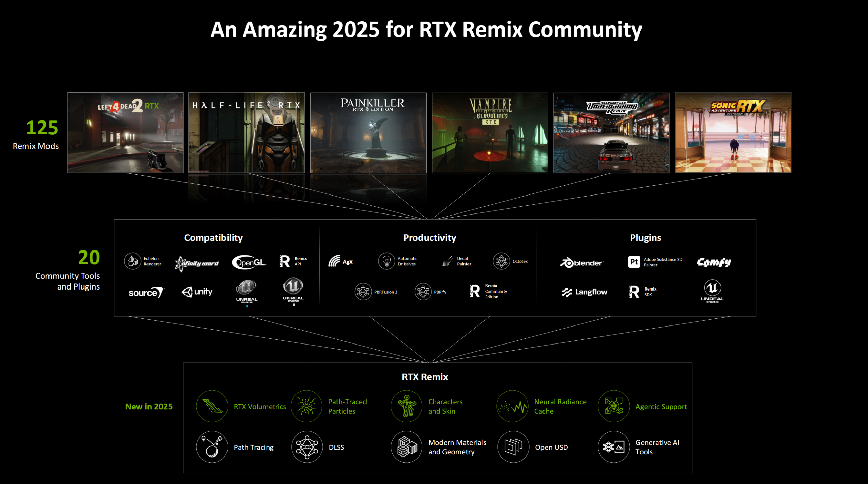
Task: Click the Comfy logo
Action: point(714,262)
